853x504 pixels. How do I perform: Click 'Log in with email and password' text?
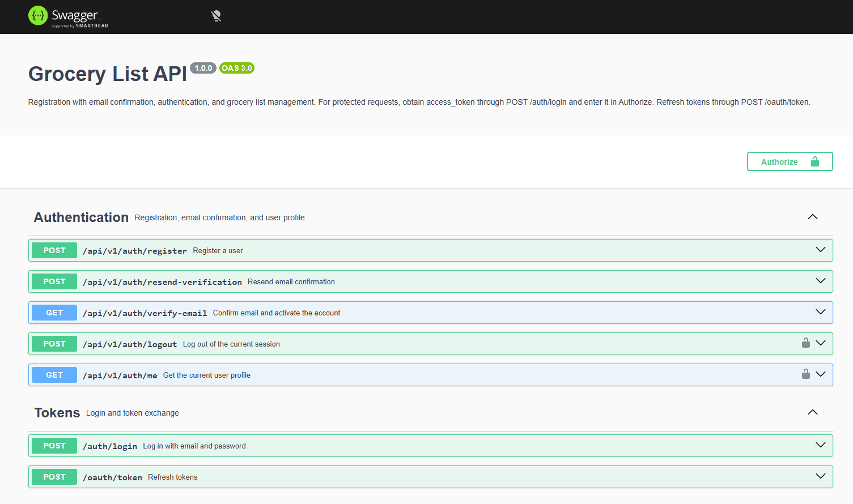194,446
